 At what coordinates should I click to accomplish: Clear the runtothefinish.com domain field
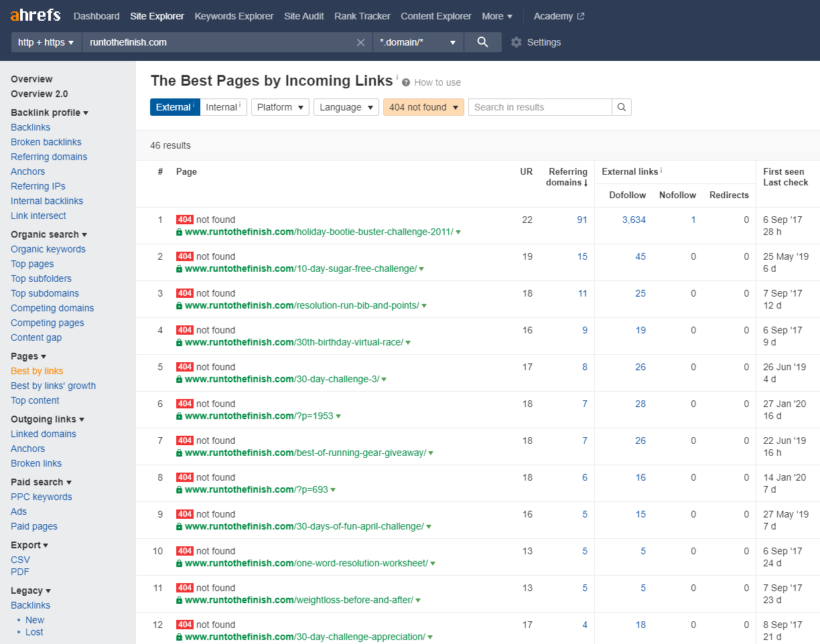(360, 42)
